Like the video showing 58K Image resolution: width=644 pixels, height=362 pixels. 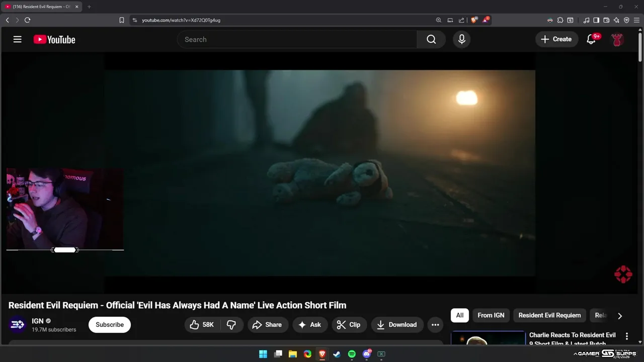click(202, 325)
